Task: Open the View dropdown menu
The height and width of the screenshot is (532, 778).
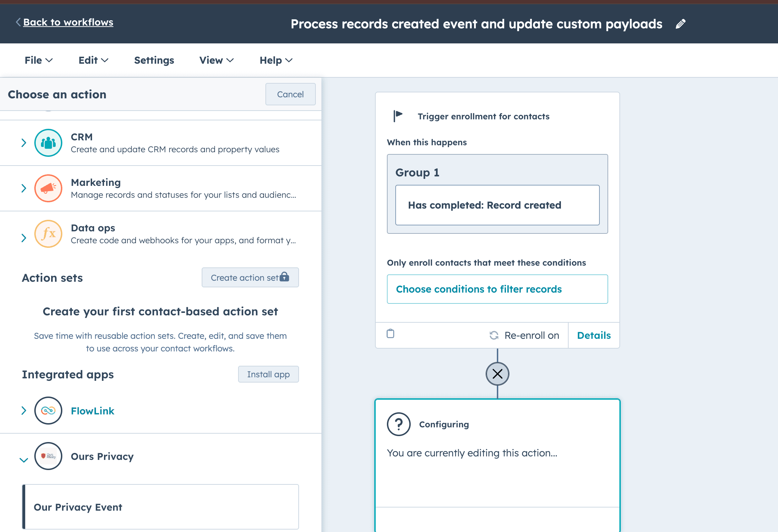Action: pyautogui.click(x=216, y=60)
